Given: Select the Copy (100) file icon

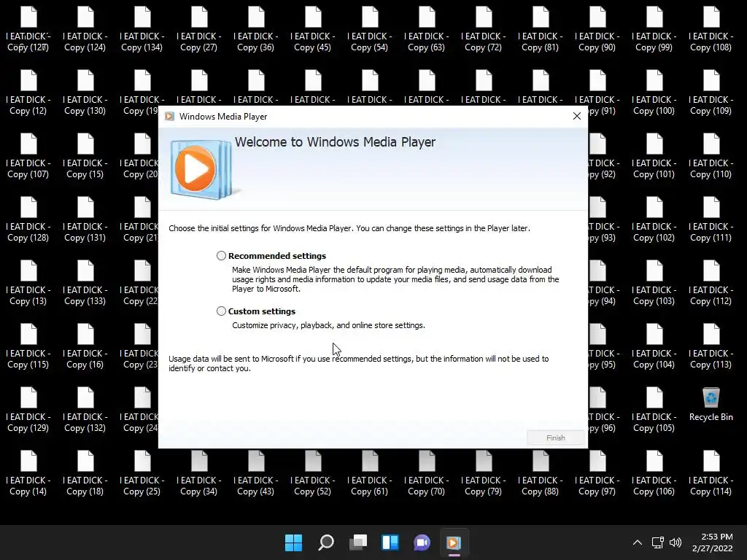Looking at the screenshot, I should [x=654, y=93].
